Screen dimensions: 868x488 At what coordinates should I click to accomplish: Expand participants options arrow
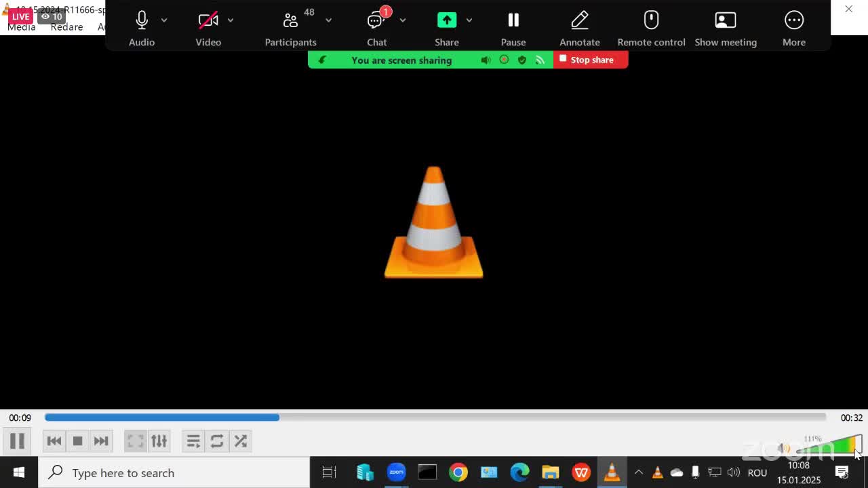[328, 20]
